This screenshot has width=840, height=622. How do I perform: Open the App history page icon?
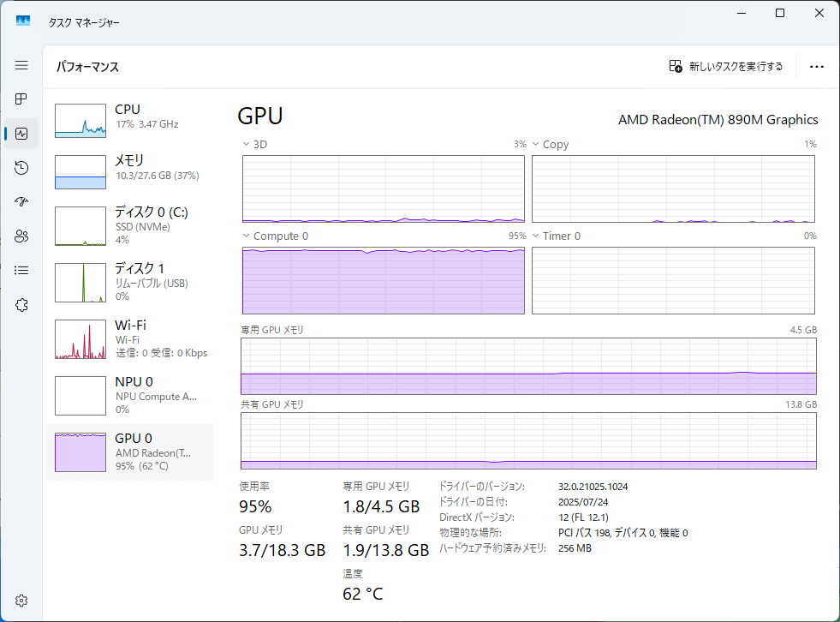click(21, 168)
